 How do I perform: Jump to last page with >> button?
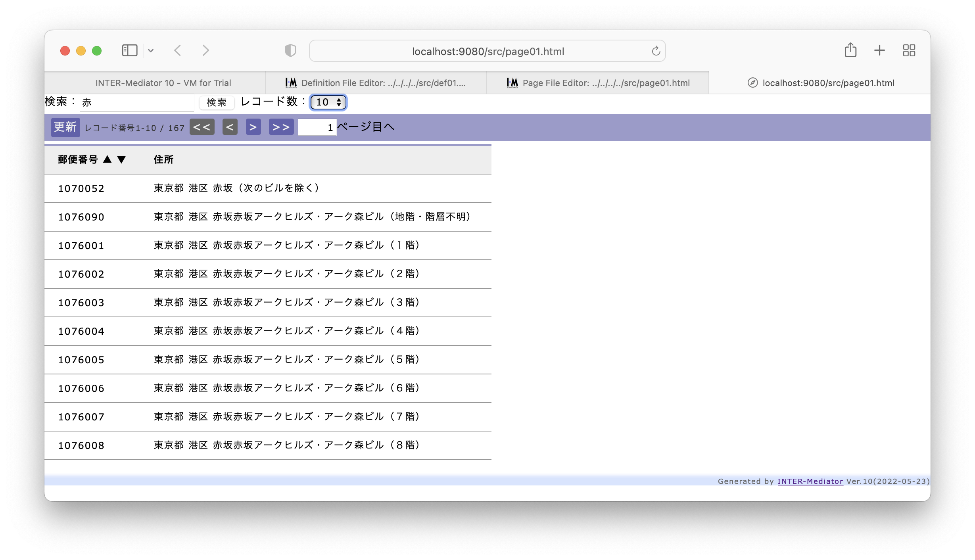(281, 127)
